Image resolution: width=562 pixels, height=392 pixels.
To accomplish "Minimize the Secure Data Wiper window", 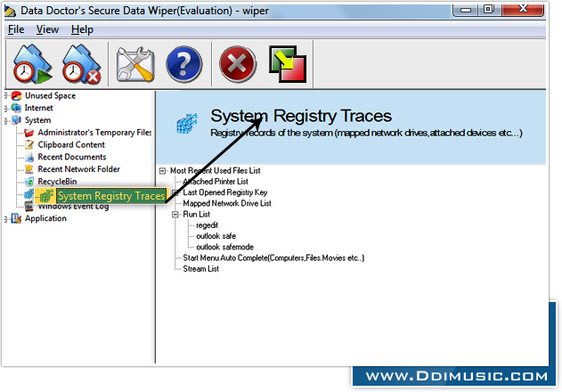I will (x=465, y=10).
